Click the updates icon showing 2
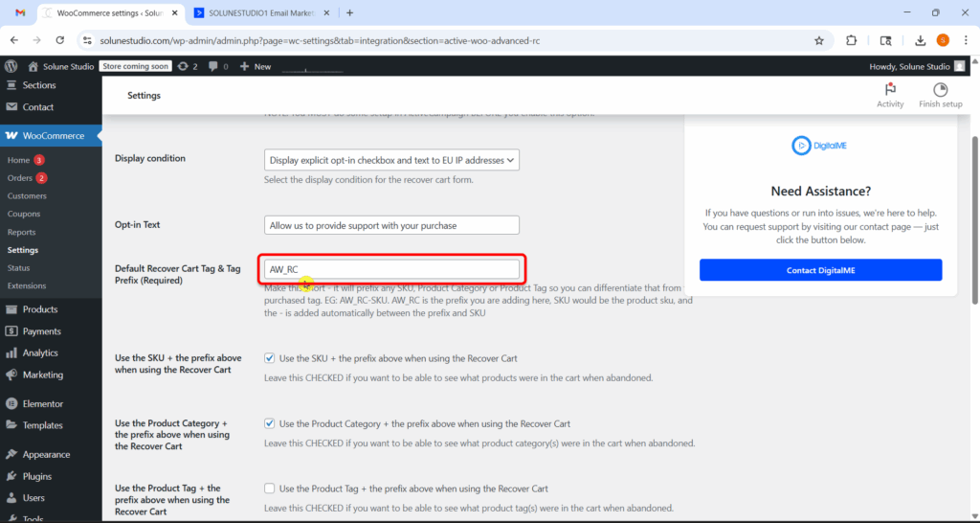Screen dimensions: 980x523 183,66
